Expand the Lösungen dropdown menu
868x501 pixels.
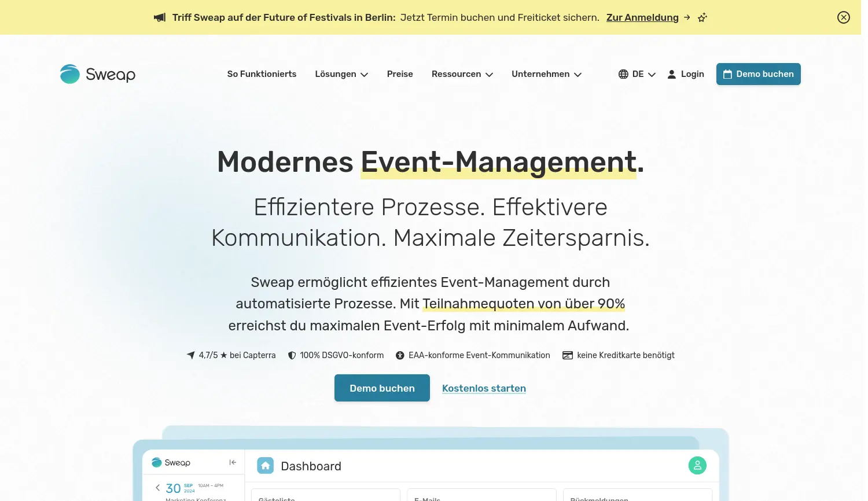[341, 74]
